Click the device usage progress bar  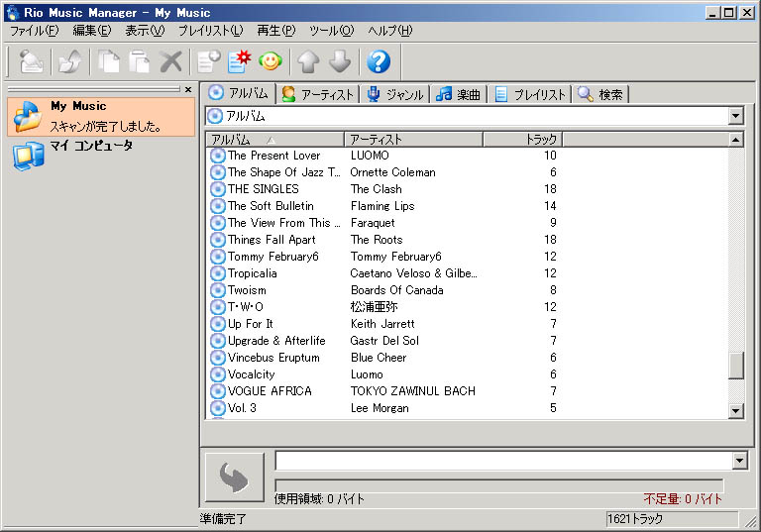pyautogui.click(x=499, y=484)
